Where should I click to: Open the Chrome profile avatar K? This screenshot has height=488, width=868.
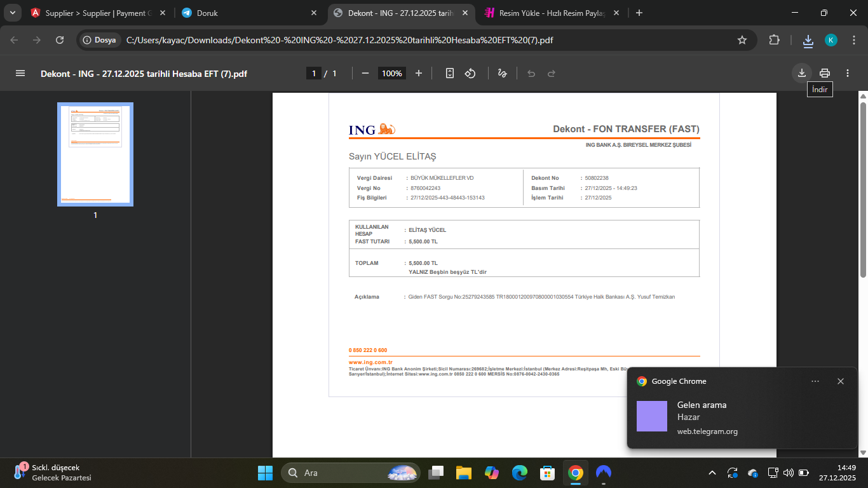click(831, 40)
